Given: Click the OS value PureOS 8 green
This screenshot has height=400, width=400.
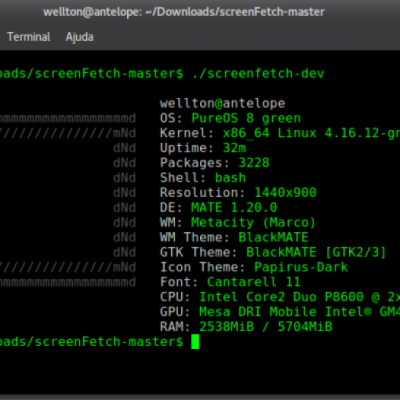Looking at the screenshot, I should (x=246, y=118).
